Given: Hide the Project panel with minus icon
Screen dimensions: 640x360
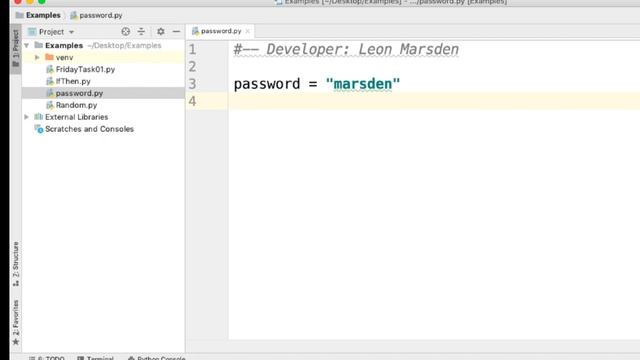Looking at the screenshot, I should [176, 31].
